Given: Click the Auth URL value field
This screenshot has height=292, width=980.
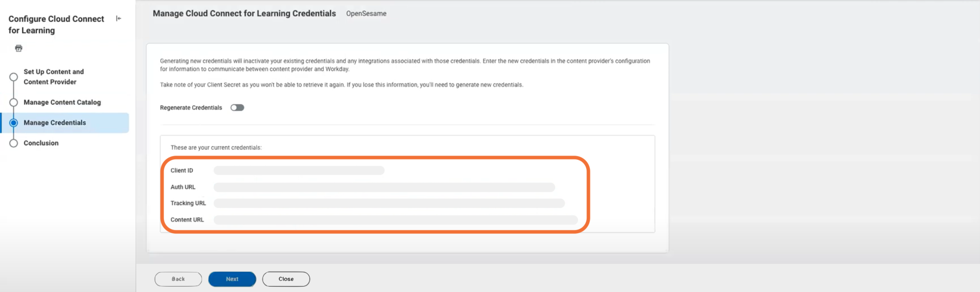Looking at the screenshot, I should (x=384, y=187).
